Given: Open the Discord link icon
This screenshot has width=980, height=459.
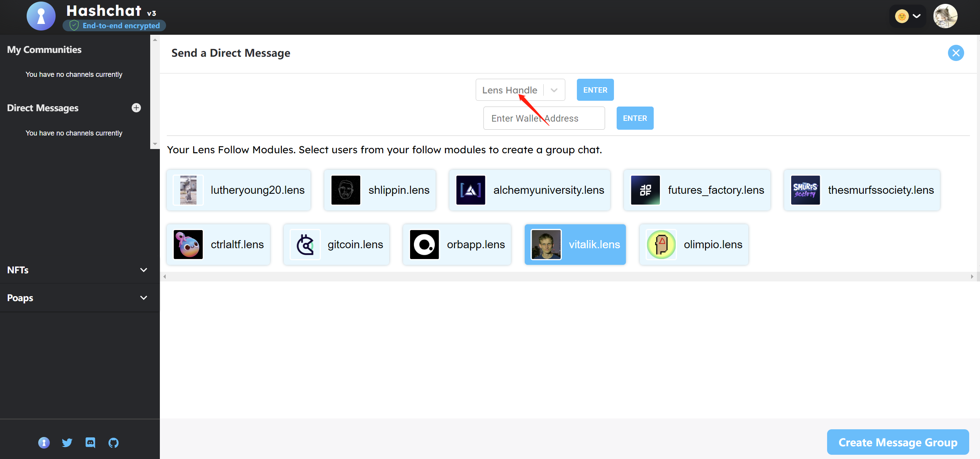Looking at the screenshot, I should click(90, 442).
